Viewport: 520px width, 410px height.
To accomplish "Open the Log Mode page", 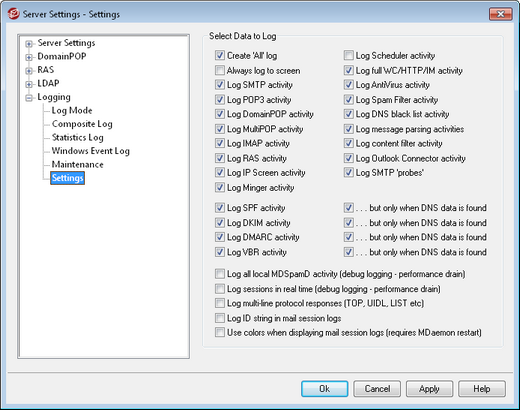I will coord(72,111).
